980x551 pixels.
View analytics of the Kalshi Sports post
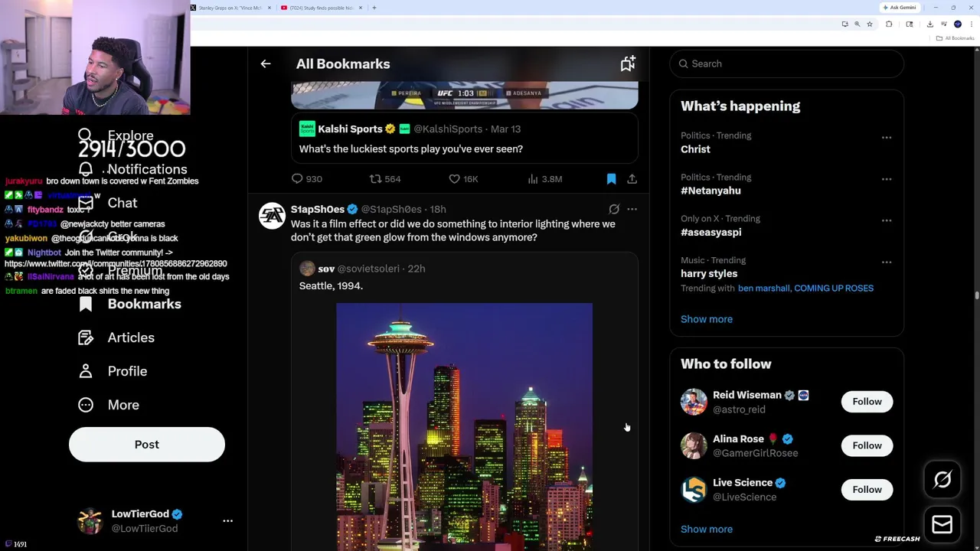[545, 178]
